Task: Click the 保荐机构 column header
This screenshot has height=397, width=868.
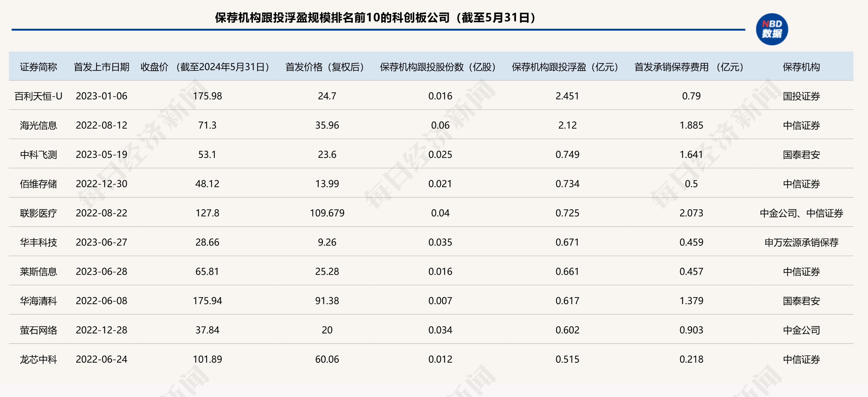Action: tap(801, 67)
